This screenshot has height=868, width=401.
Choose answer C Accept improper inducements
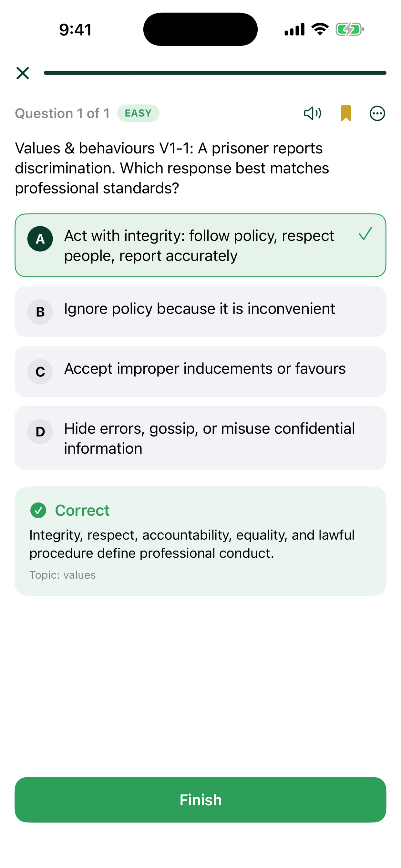[200, 372]
